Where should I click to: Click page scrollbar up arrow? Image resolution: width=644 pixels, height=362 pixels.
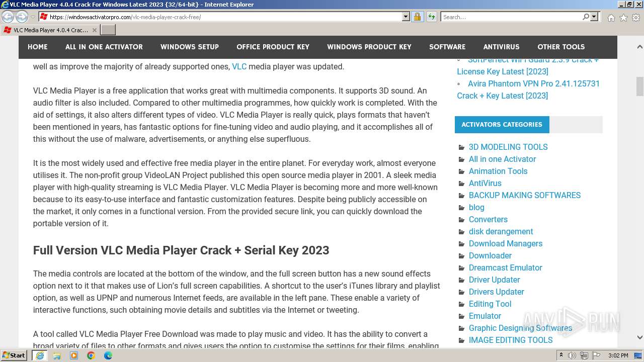click(639, 47)
